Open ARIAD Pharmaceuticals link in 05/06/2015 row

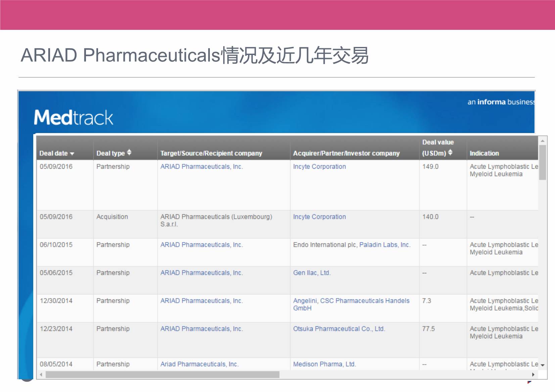tap(201, 273)
